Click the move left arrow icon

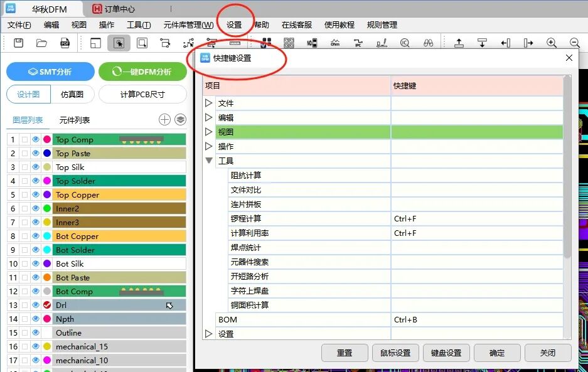pos(506,43)
